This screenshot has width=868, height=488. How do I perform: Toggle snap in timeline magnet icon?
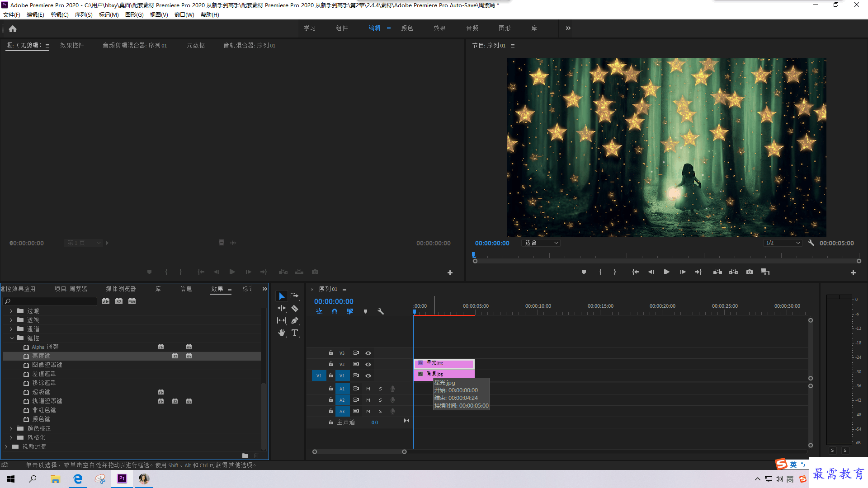335,311
